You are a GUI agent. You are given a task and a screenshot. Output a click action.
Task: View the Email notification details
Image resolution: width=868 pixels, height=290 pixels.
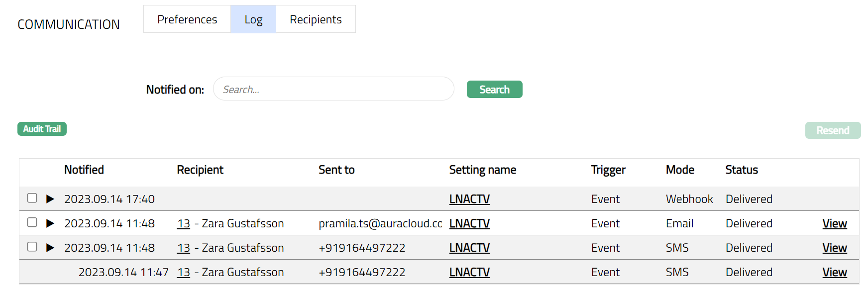tap(834, 223)
